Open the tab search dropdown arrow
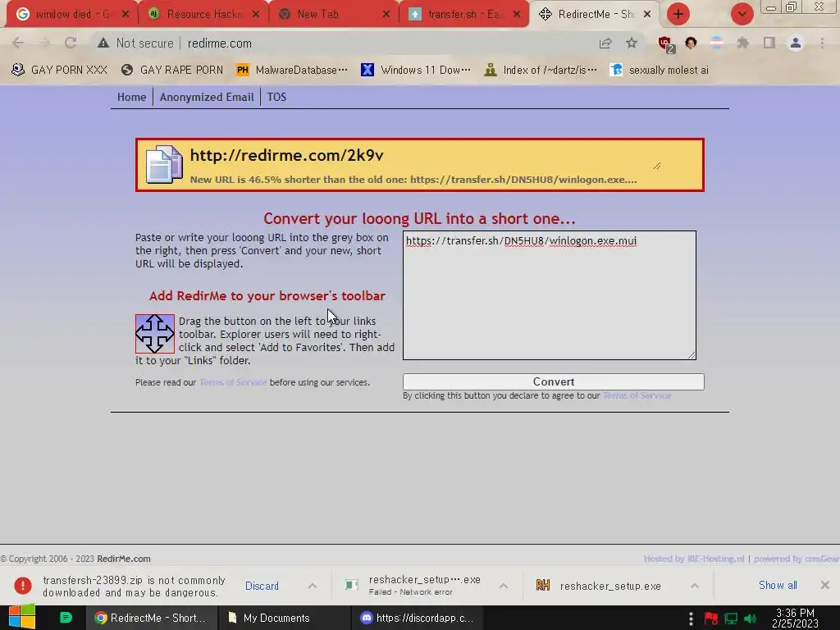The height and width of the screenshot is (630, 840). click(742, 15)
